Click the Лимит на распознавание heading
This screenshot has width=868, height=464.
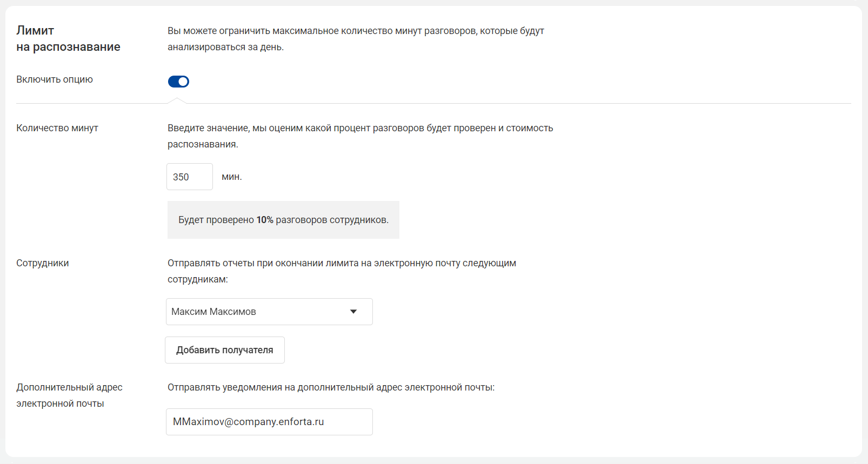(x=68, y=38)
